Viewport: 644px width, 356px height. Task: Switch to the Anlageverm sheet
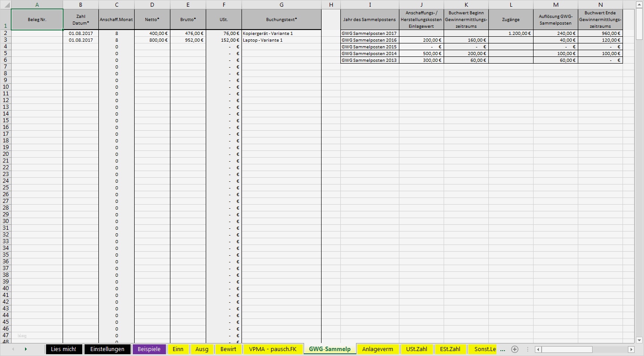(x=377, y=349)
